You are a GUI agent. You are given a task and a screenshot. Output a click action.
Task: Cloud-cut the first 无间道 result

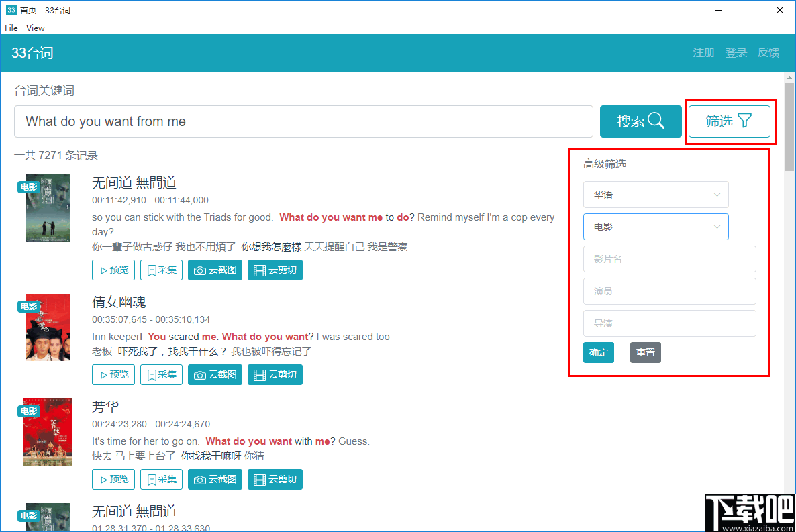tap(275, 270)
